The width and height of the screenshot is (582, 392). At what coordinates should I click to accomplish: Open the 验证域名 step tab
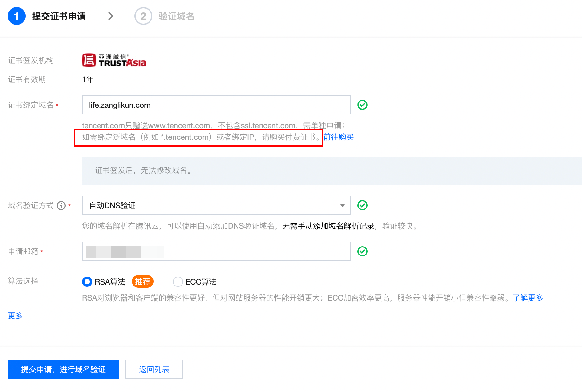coord(176,16)
